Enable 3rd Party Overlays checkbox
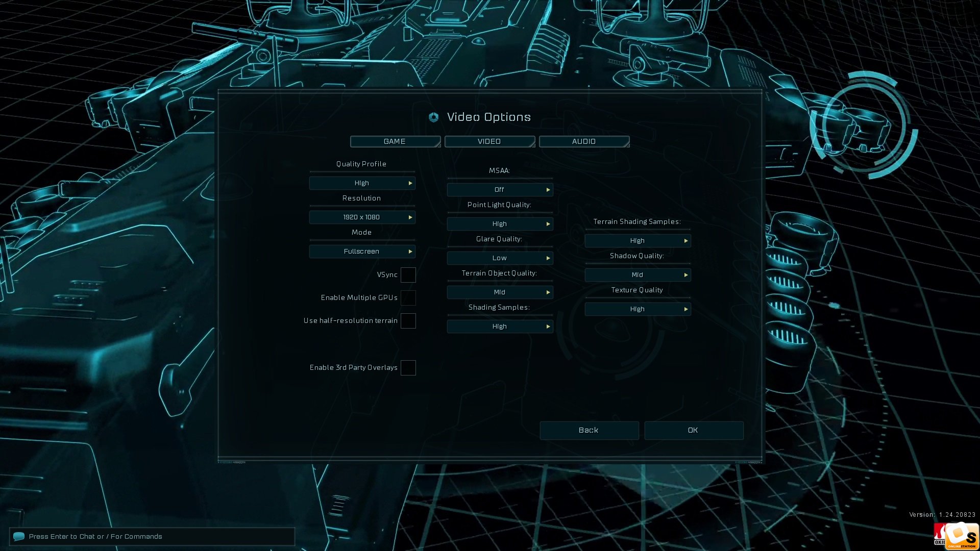This screenshot has width=980, height=551. coord(408,368)
